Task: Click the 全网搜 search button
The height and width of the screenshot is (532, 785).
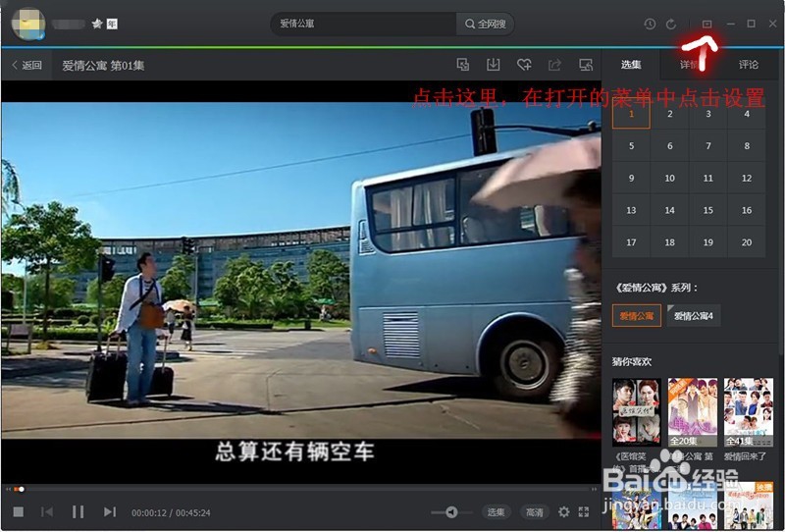Action: [x=485, y=24]
